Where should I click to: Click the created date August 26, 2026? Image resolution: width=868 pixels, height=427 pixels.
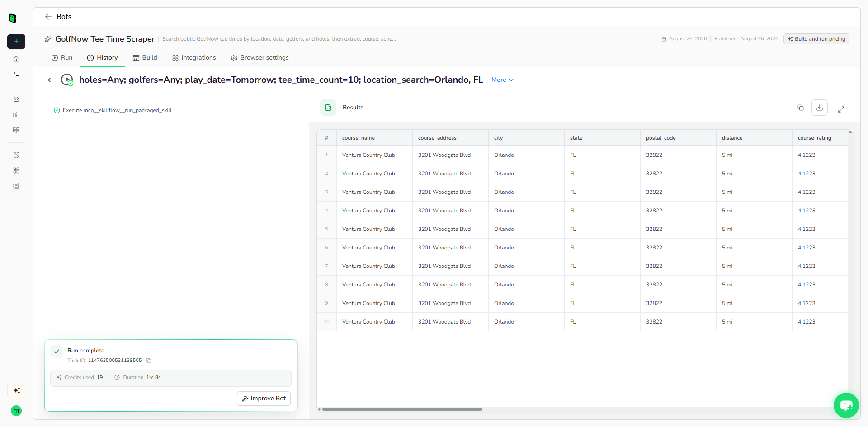688,39
